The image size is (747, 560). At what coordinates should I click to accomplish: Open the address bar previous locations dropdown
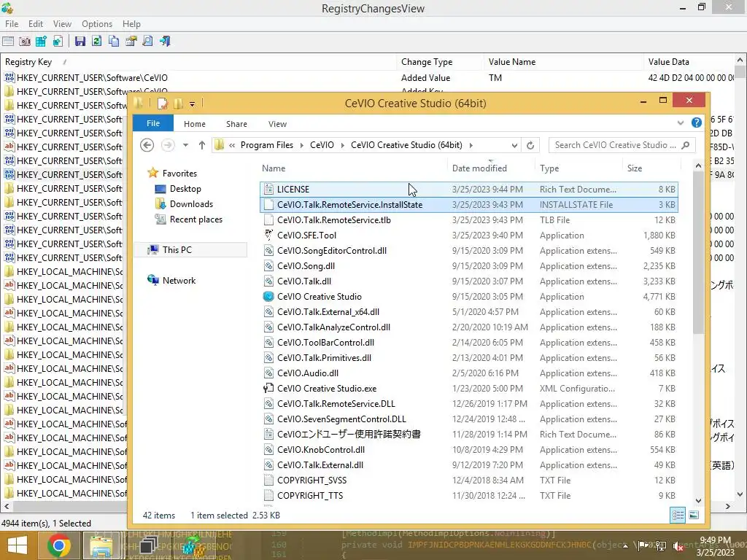coord(514,146)
